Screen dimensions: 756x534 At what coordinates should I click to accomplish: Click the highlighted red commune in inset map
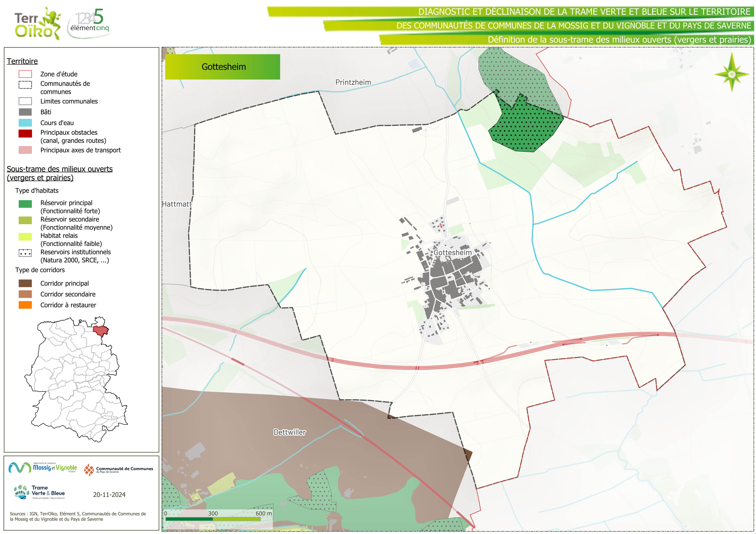click(100, 330)
